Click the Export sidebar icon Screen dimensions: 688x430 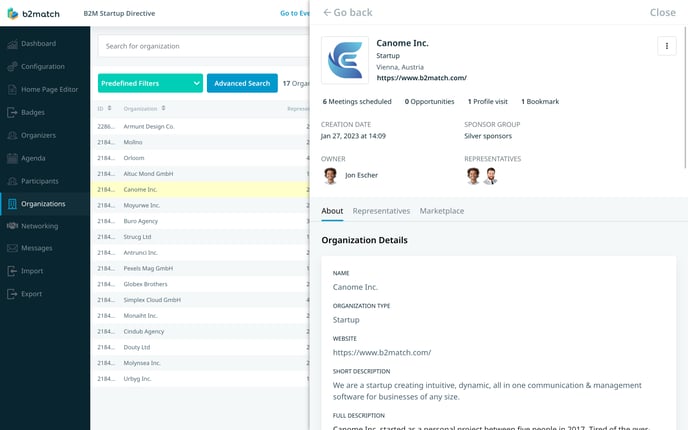click(x=12, y=294)
